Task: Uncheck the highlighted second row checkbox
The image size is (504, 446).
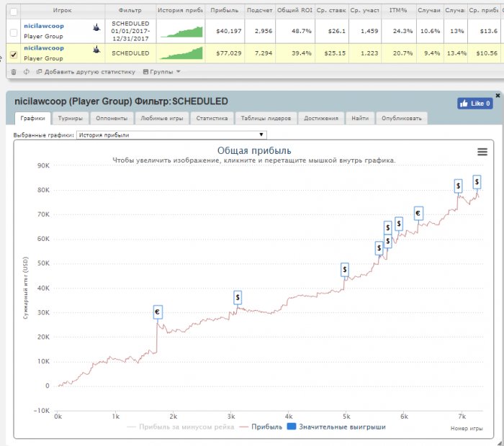Action: pos(13,53)
